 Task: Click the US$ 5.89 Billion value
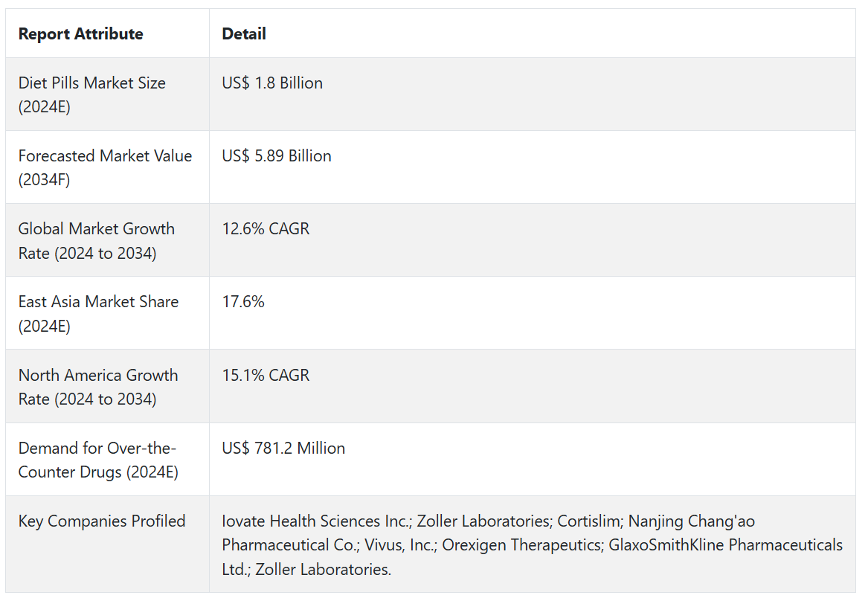pyautogui.click(x=277, y=155)
